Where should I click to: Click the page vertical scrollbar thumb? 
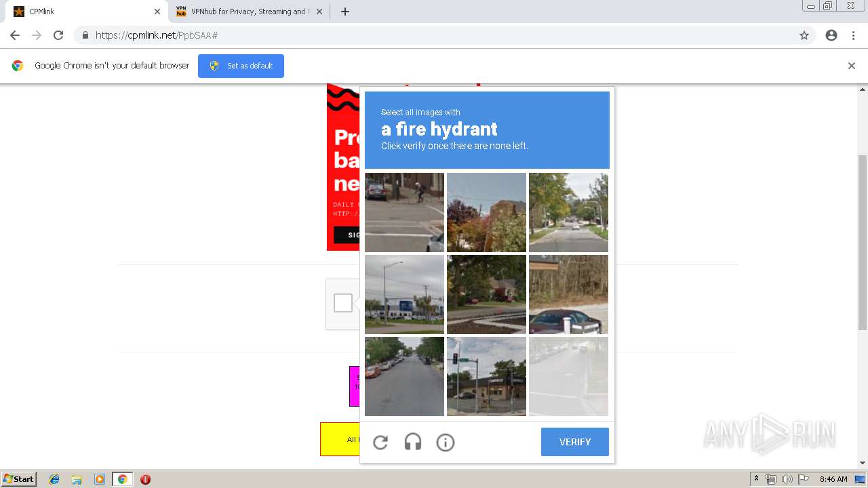point(863,243)
